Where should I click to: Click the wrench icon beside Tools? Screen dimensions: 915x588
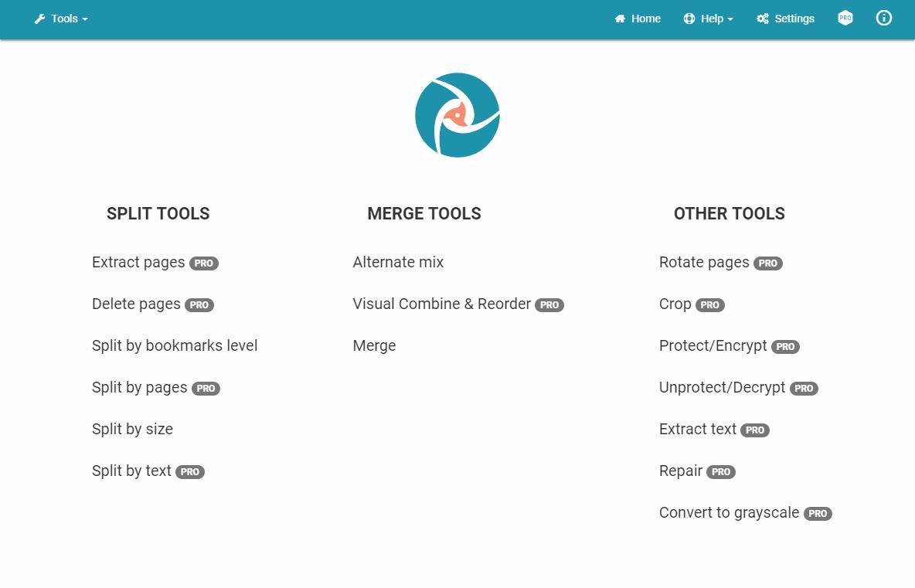39,19
